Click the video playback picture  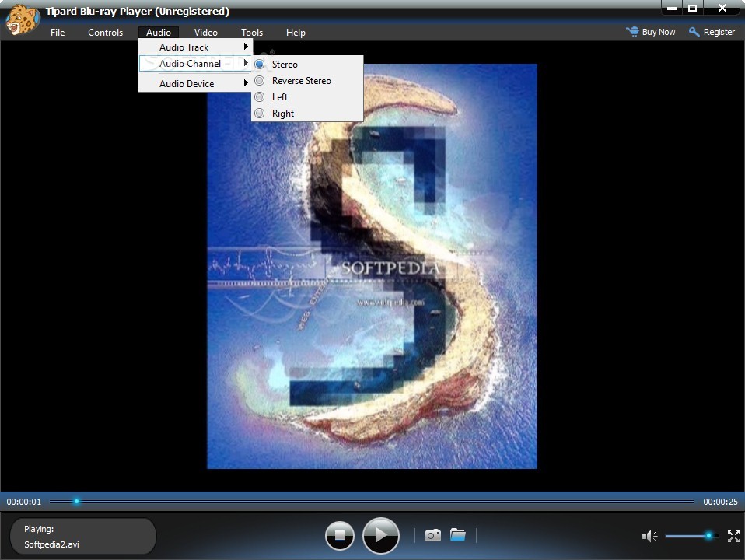click(x=372, y=266)
